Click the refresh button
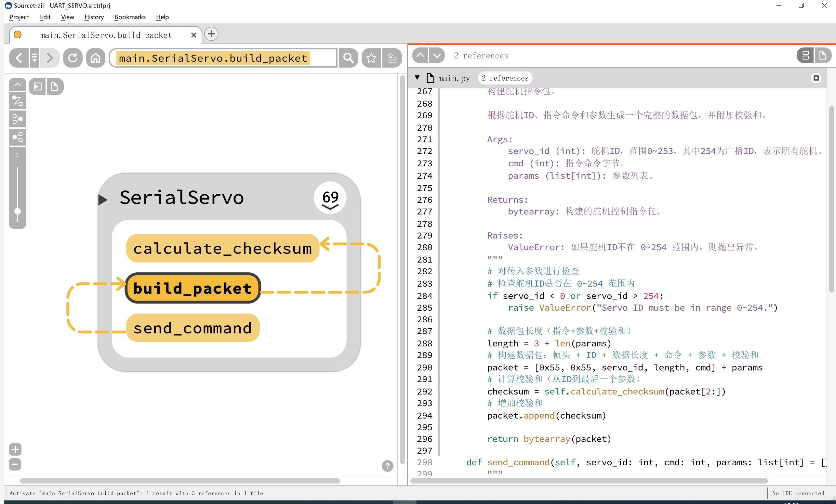Image resolution: width=836 pixels, height=504 pixels. [73, 58]
